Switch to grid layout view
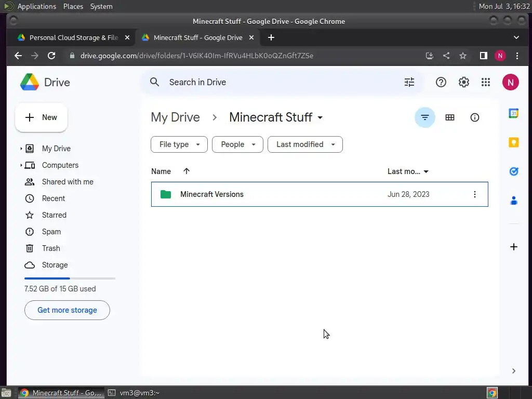The image size is (532, 399). (449, 117)
